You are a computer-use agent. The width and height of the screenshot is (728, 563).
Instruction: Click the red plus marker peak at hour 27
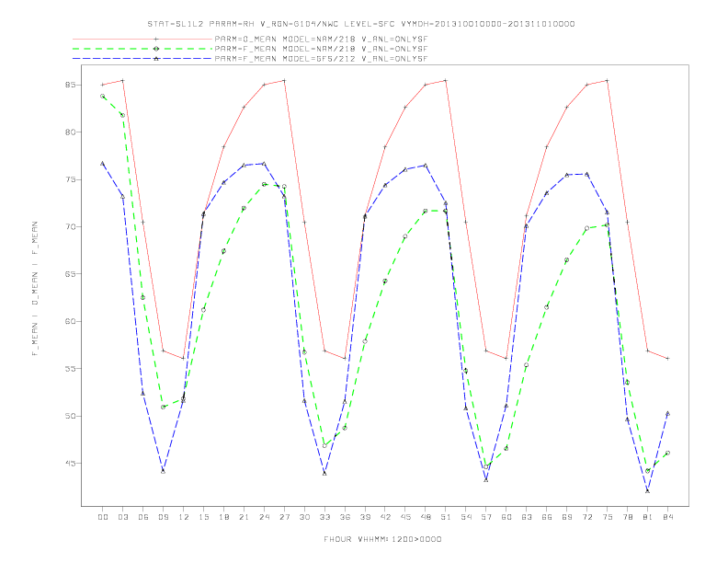pyautogui.click(x=284, y=80)
